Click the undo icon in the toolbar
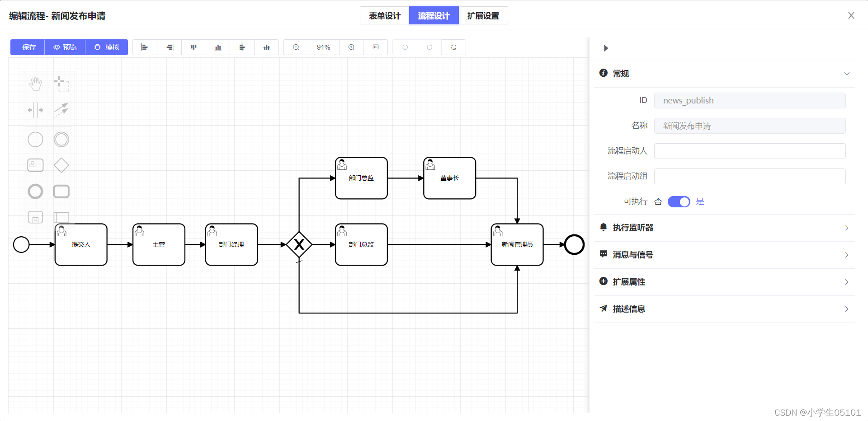 (x=405, y=47)
